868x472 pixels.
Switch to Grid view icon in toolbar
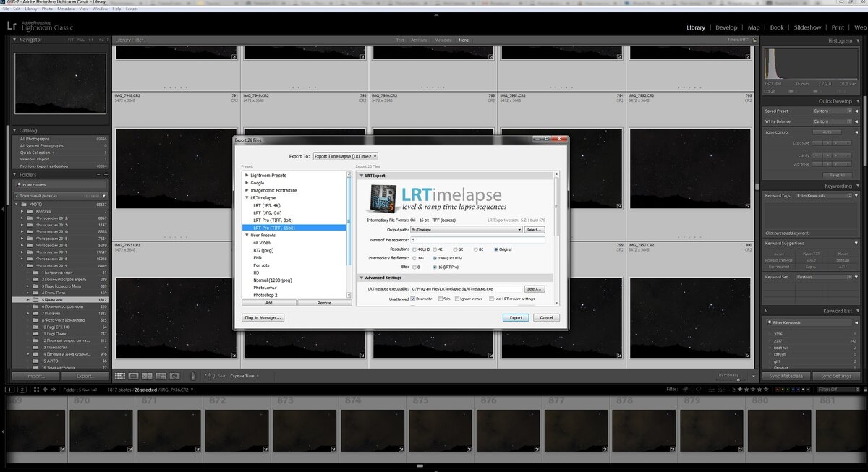(x=120, y=376)
